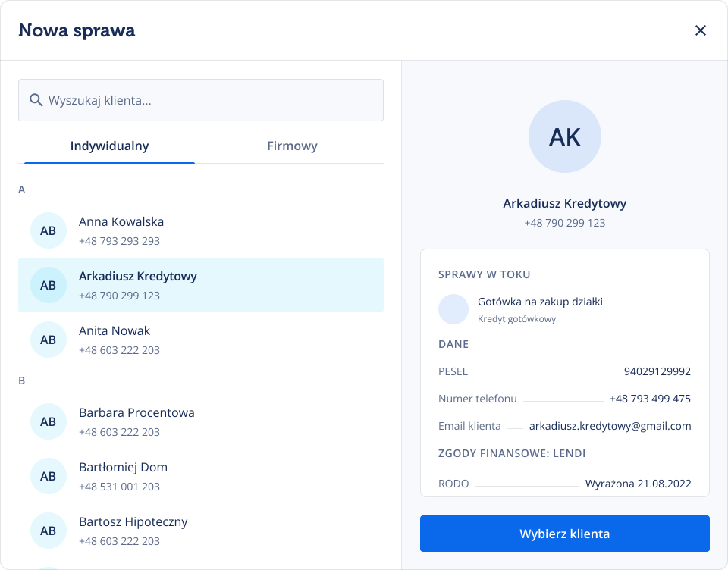Close the Nowa sprawa dialog
The width and height of the screenshot is (728, 570).
pyautogui.click(x=700, y=30)
